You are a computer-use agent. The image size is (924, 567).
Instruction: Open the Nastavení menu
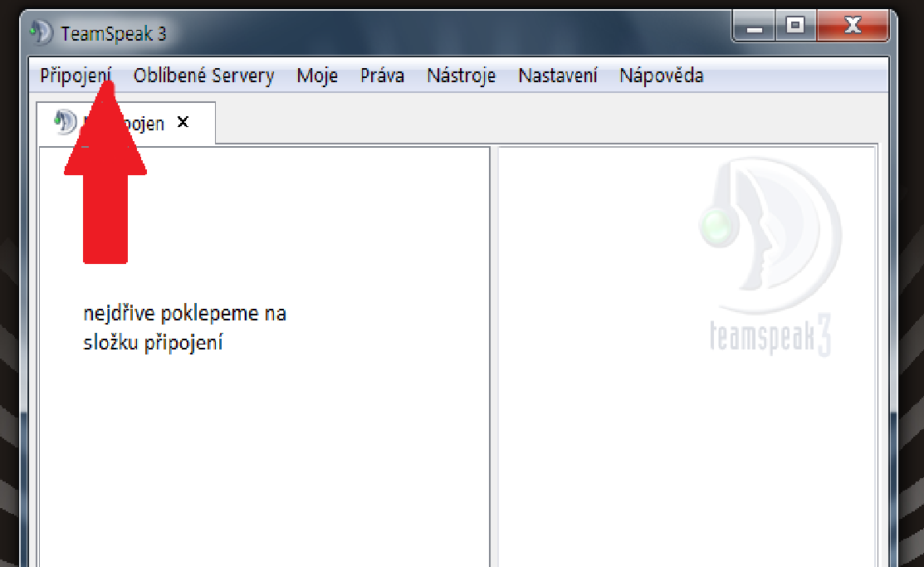pyautogui.click(x=557, y=76)
